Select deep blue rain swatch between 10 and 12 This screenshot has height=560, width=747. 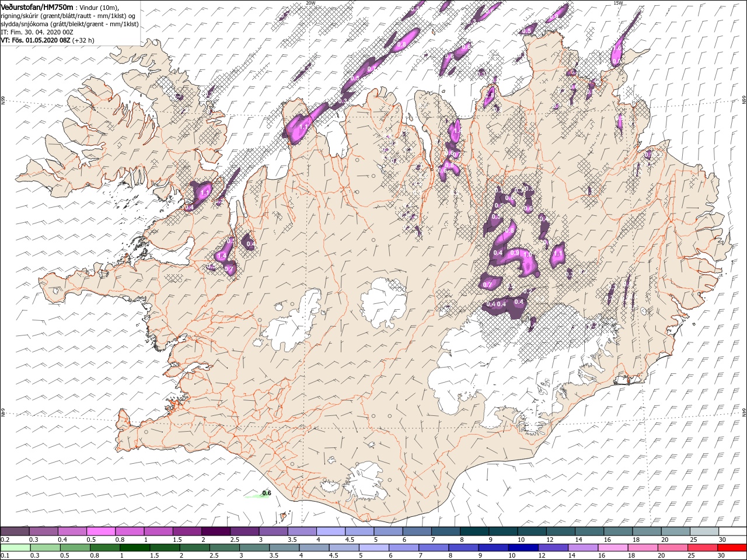pyautogui.click(x=522, y=548)
